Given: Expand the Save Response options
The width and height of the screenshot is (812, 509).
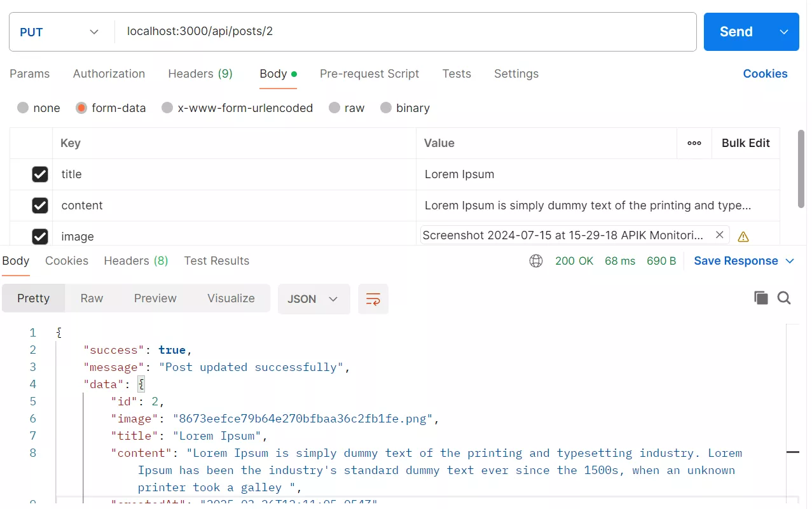Looking at the screenshot, I should [x=790, y=261].
